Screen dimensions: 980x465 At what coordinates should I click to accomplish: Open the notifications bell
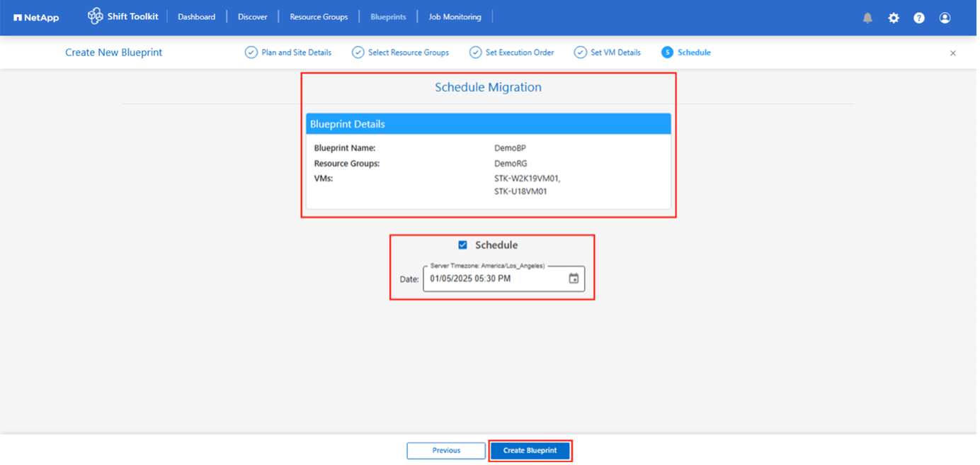pos(867,18)
